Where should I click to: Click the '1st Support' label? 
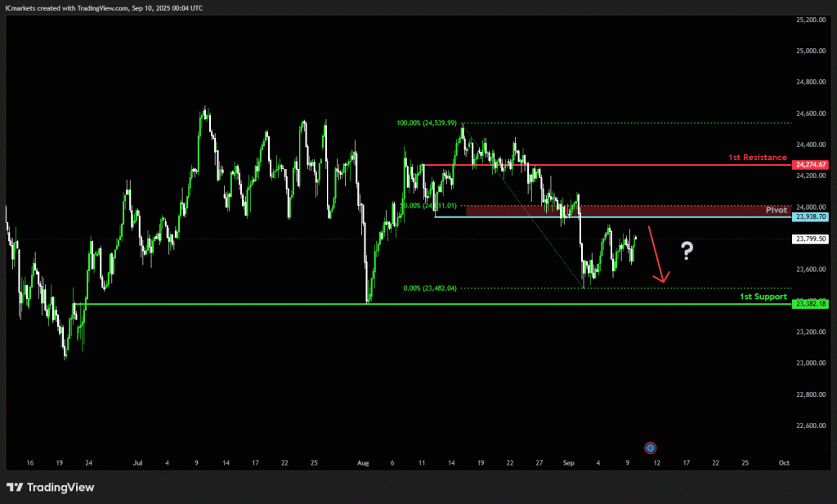[763, 297]
